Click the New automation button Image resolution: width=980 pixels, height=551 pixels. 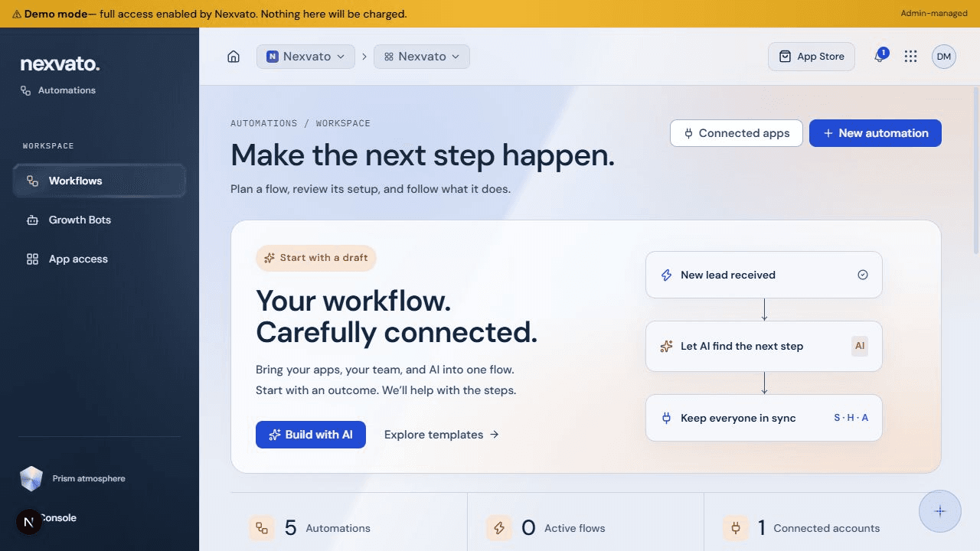[x=875, y=133]
